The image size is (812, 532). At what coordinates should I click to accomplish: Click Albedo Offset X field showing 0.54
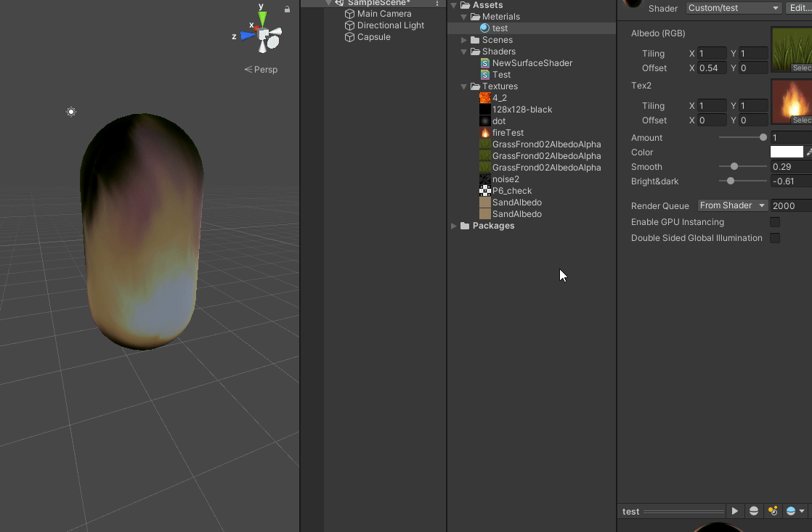point(712,67)
